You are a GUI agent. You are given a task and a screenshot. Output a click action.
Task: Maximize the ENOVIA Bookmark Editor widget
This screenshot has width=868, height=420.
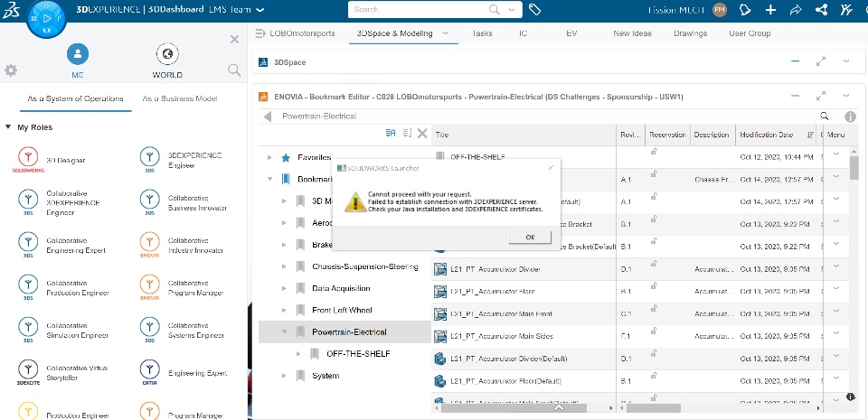click(x=821, y=96)
